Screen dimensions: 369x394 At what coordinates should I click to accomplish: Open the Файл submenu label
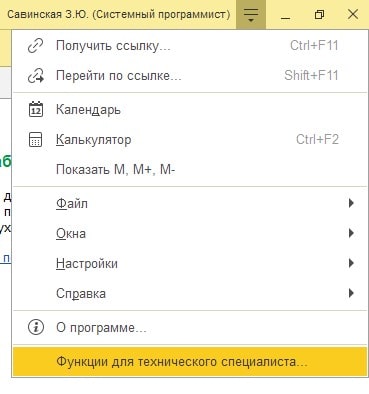tap(72, 203)
